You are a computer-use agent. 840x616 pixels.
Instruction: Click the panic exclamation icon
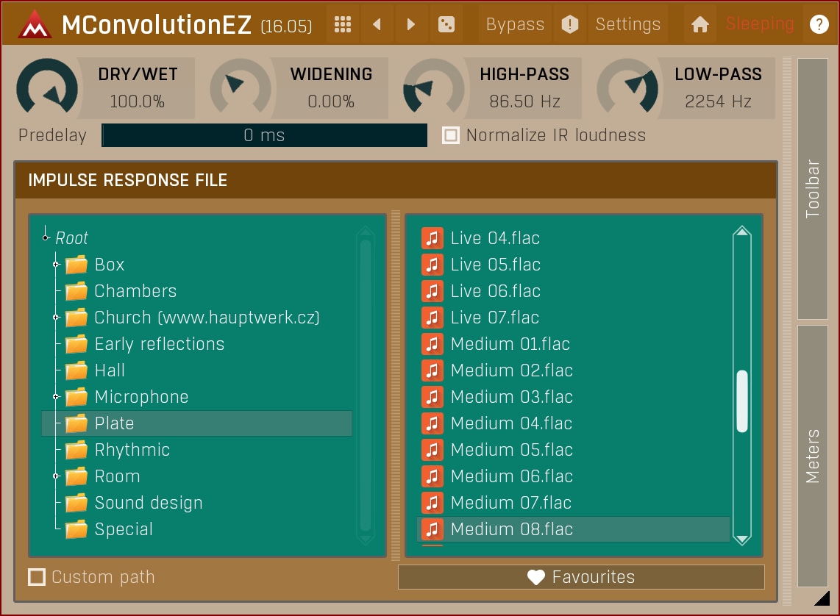[x=569, y=24]
